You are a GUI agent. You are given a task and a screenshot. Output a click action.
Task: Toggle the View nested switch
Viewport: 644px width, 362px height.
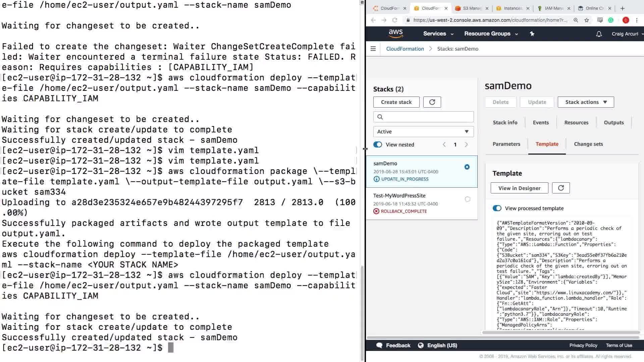point(378,145)
